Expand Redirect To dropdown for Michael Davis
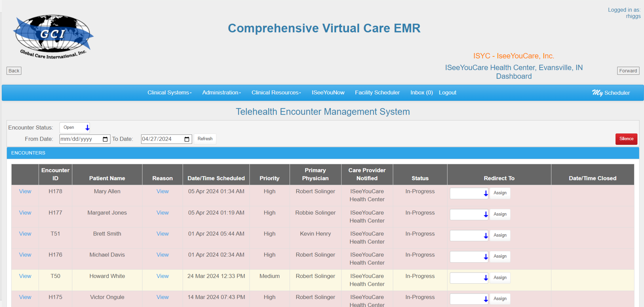Viewport: 644px width, 307px height. 469,256
